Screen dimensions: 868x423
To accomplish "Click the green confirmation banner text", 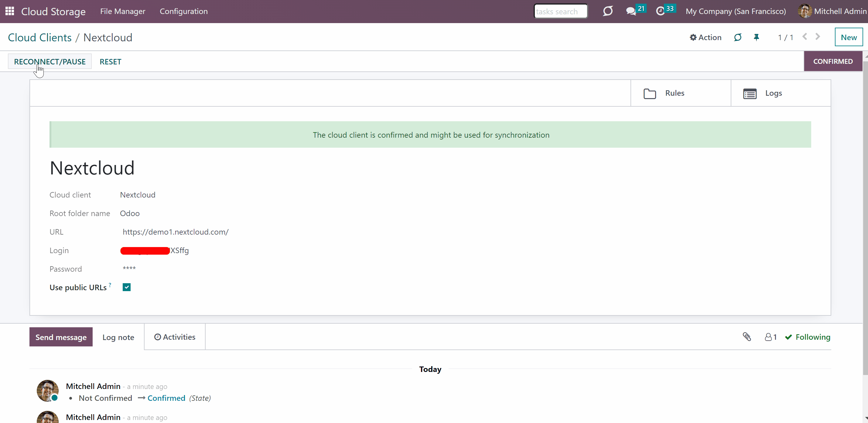I will [x=431, y=135].
